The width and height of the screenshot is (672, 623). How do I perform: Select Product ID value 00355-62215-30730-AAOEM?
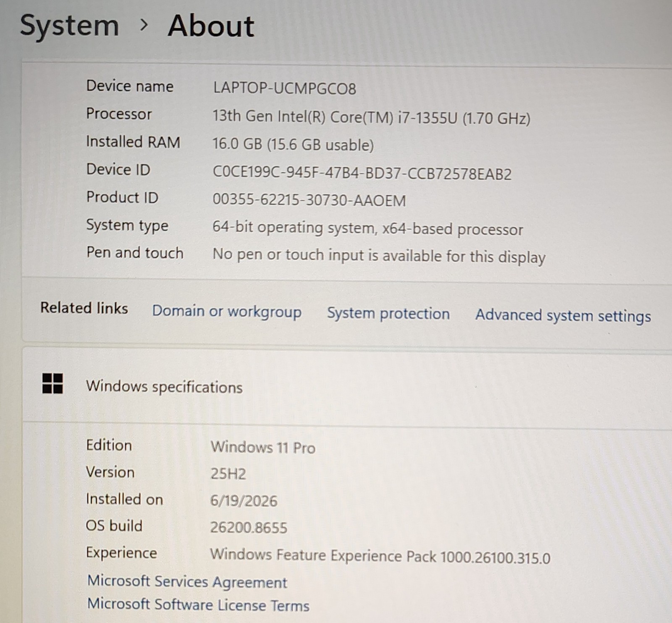pos(309,200)
